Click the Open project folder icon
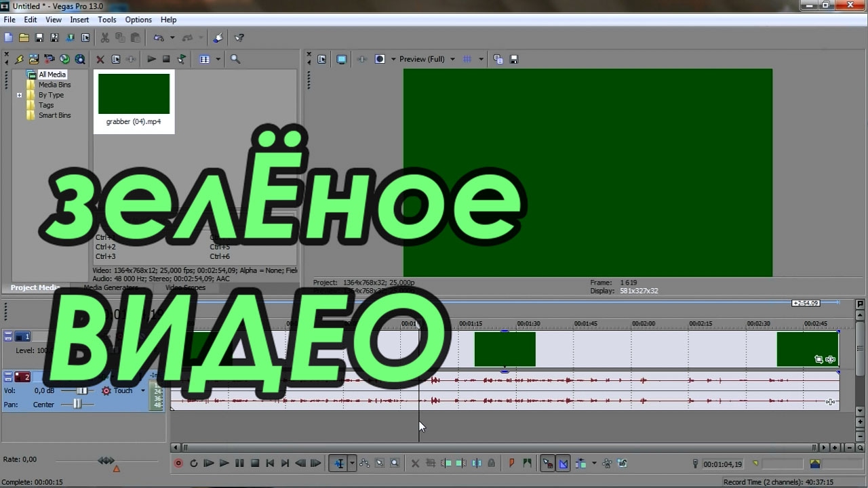Viewport: 868px width, 488px height. [x=24, y=38]
